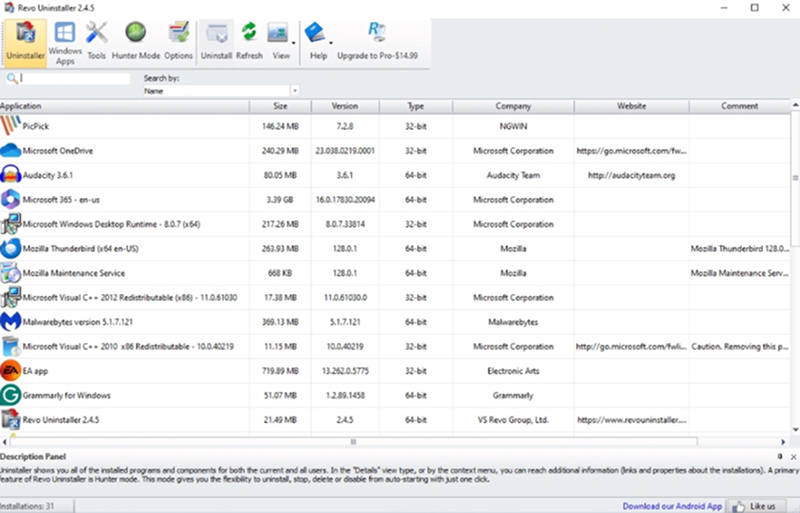Select the PicPick icon
The width and height of the screenshot is (800, 513).
11,126
